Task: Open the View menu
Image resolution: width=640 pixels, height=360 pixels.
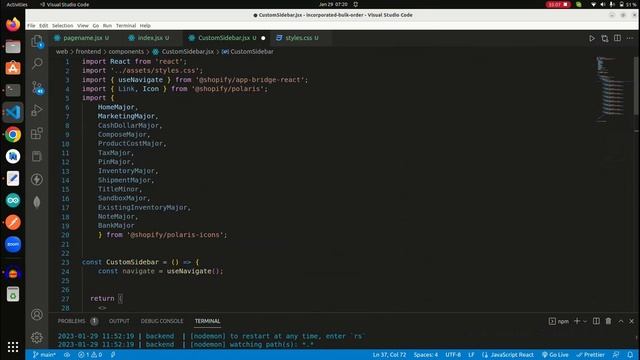Action: [83, 25]
